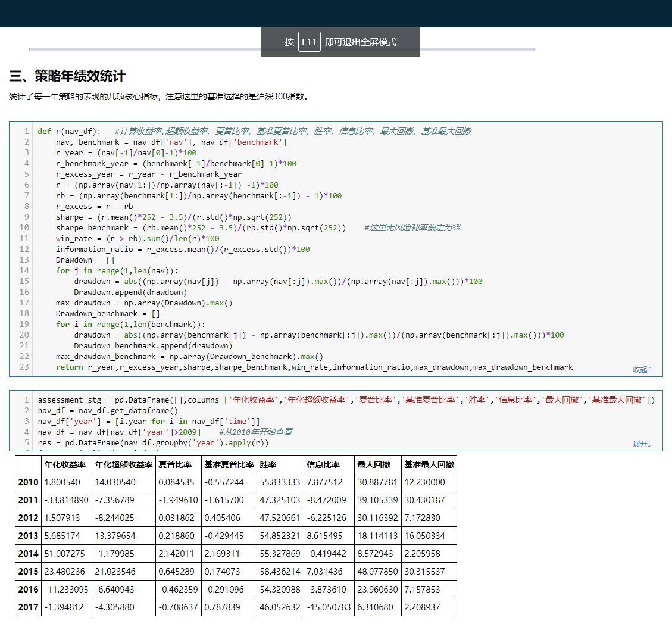Click the 'def r(nav_df):' code line

point(69,131)
